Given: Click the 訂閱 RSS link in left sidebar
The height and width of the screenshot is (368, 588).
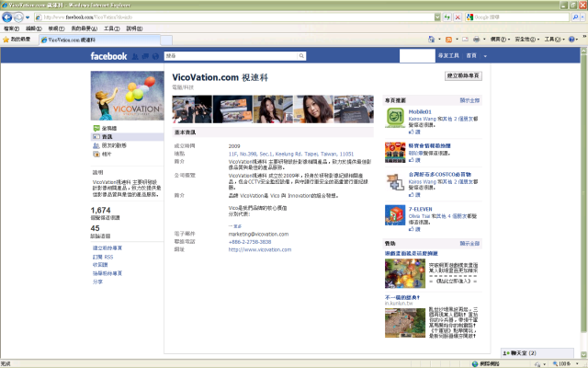Looking at the screenshot, I should coord(103,257).
